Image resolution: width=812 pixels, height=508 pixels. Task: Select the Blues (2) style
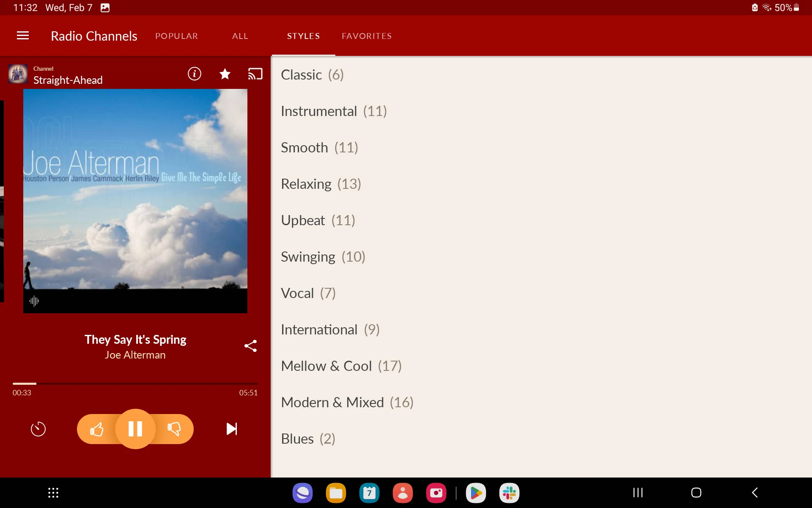click(541, 439)
